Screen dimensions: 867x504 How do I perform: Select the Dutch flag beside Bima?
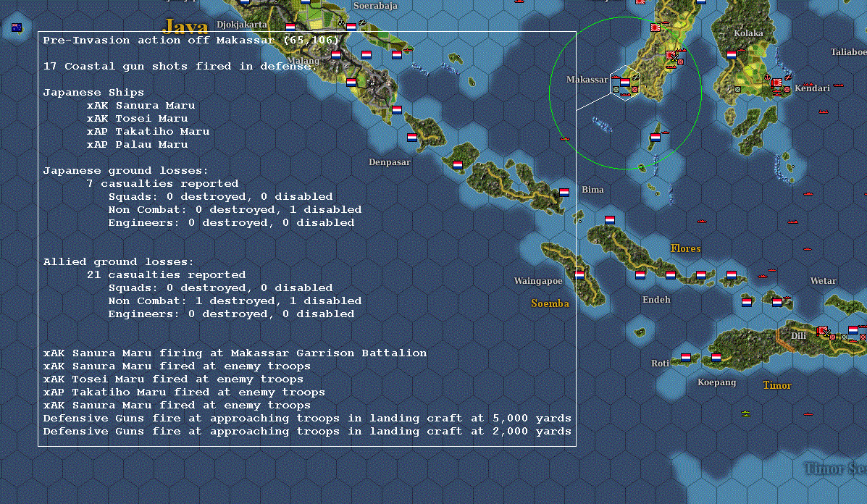(x=564, y=193)
